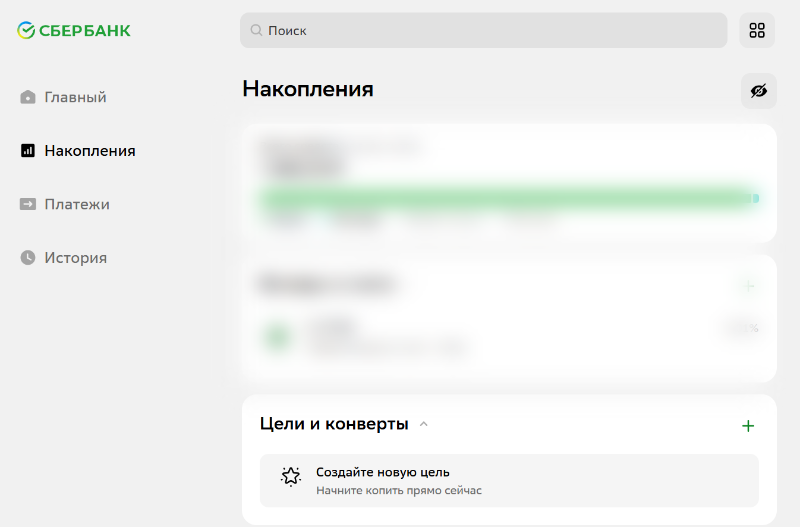Click the Цели и конверты section heading
The width and height of the screenshot is (800, 527).
click(x=334, y=424)
